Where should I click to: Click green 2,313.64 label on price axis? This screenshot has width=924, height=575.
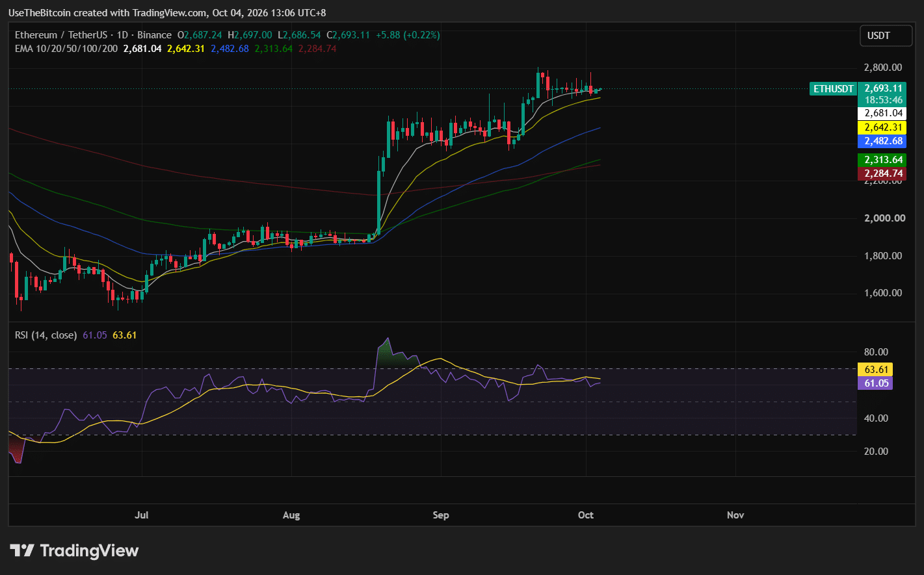coord(882,160)
